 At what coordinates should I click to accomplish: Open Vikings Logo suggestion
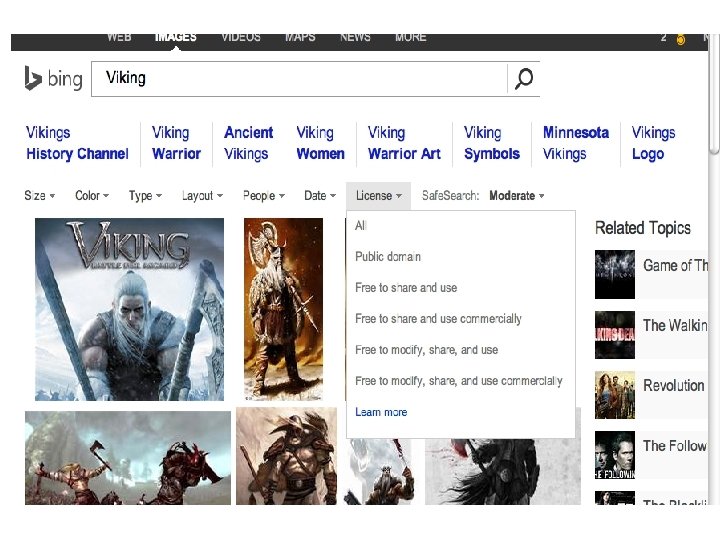pos(653,143)
